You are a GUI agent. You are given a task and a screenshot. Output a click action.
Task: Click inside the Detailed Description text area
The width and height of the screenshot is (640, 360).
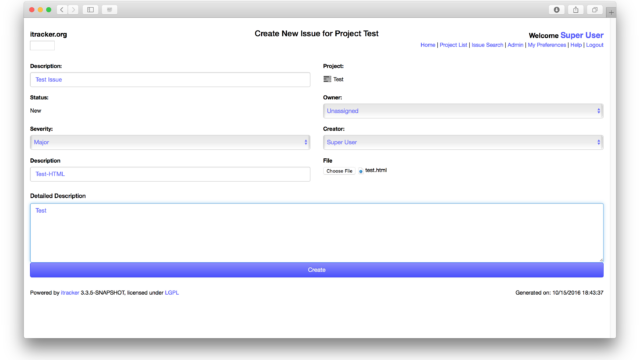pos(317,233)
